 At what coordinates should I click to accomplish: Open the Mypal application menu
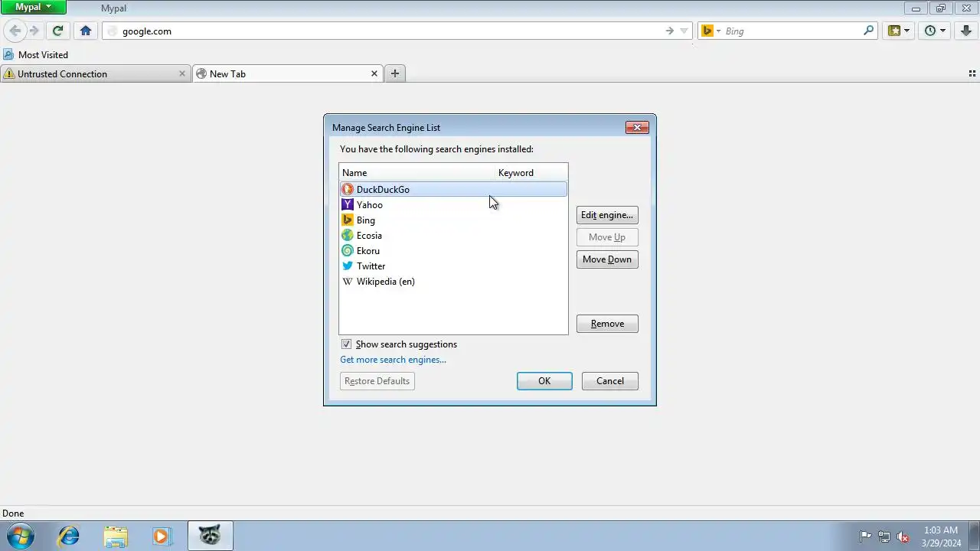pos(34,7)
